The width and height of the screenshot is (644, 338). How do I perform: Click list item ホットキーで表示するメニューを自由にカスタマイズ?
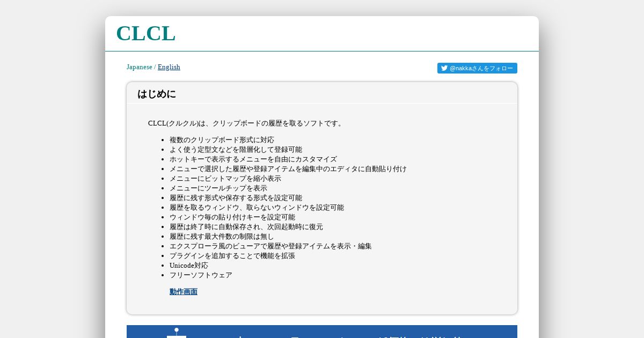(253, 159)
